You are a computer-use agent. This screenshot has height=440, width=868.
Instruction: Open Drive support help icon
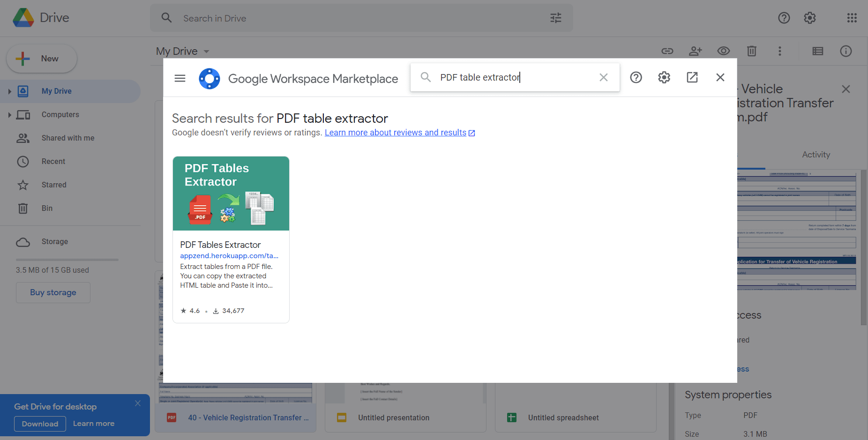[784, 18]
